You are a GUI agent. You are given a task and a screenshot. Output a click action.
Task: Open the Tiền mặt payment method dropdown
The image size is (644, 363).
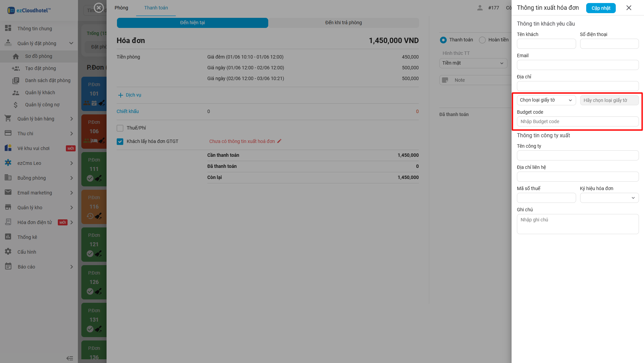tap(473, 63)
